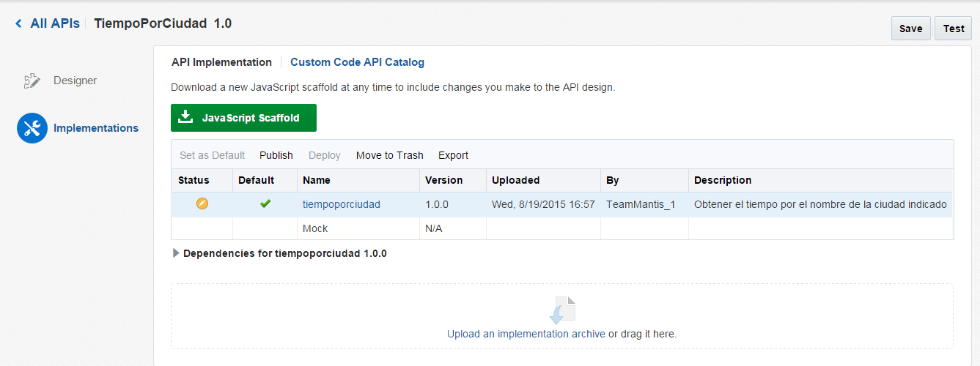Click the Implementations wrench icon
This screenshot has width=980, height=366.
[32, 128]
